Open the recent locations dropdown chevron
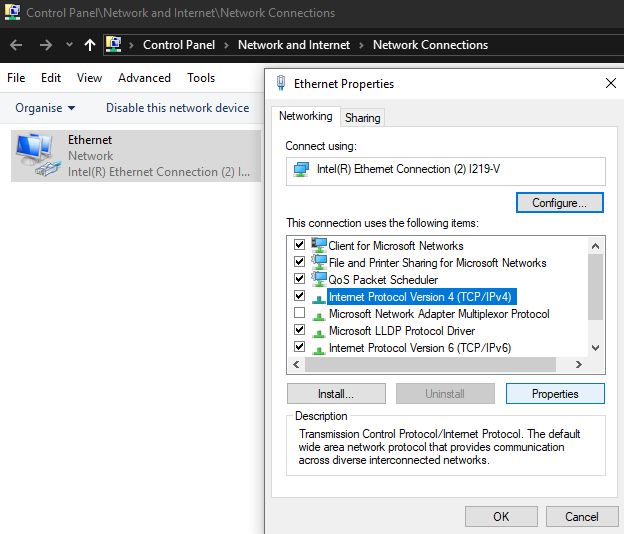This screenshot has width=624, height=534. point(69,45)
